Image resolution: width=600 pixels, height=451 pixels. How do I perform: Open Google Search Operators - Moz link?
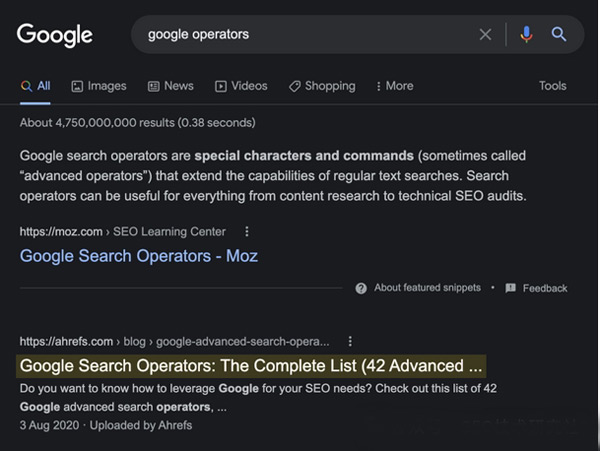coord(139,256)
